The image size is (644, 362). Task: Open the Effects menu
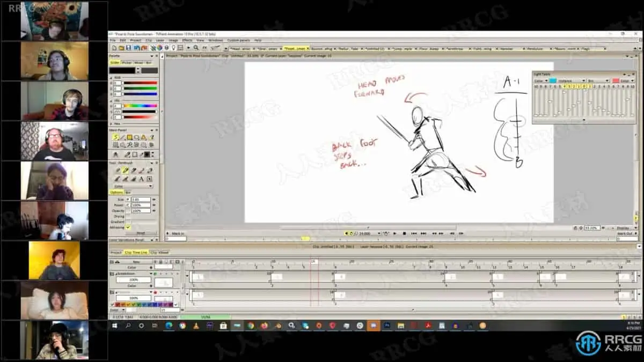(187, 40)
